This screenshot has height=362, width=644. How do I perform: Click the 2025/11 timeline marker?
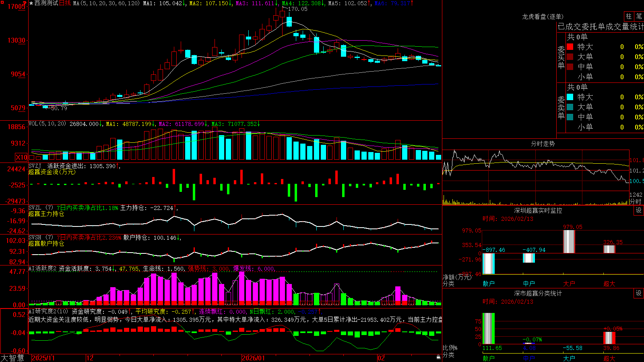(x=43, y=358)
